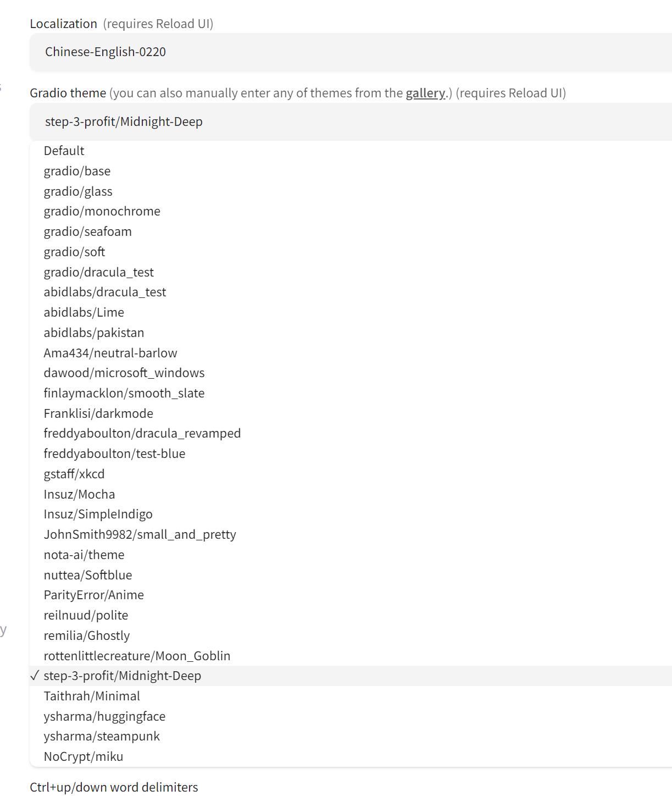Choose the gradio/glass theme
The height and width of the screenshot is (796, 672).
79,191
